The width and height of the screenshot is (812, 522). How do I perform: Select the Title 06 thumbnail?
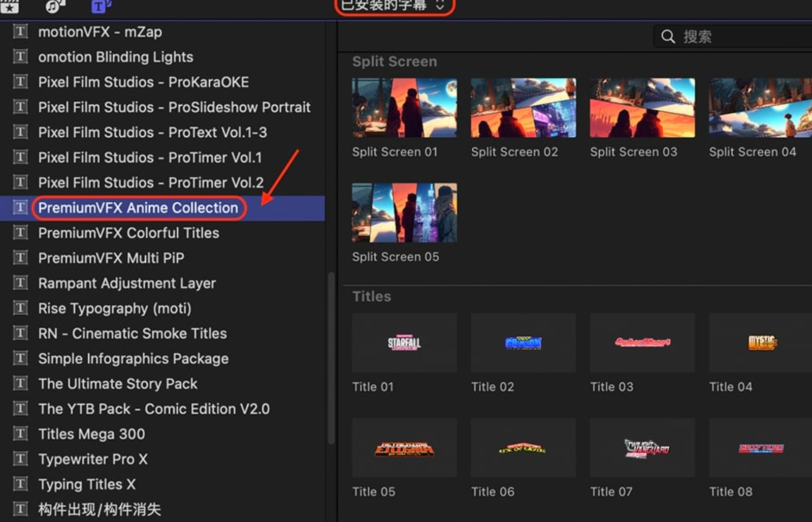[523, 448]
